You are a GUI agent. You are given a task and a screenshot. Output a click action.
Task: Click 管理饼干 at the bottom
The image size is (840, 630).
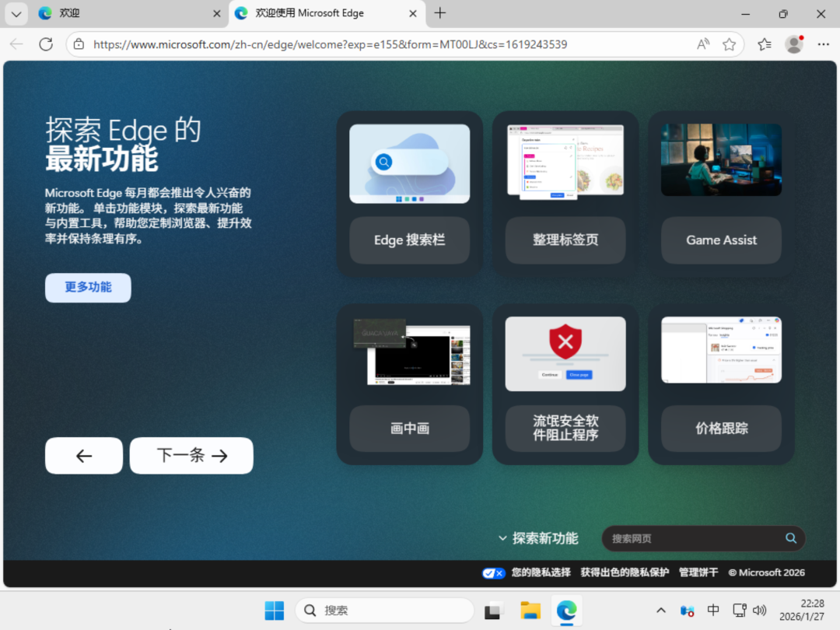pos(698,572)
